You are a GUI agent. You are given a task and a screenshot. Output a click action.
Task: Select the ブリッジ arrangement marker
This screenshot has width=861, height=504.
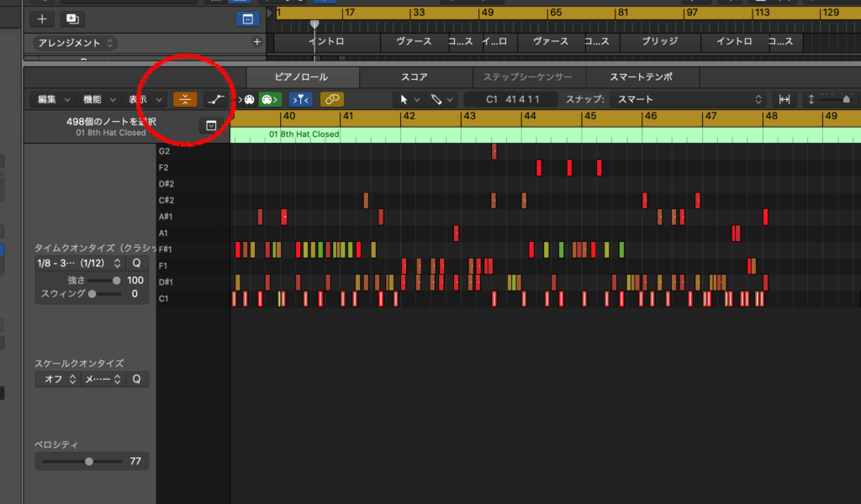point(660,42)
